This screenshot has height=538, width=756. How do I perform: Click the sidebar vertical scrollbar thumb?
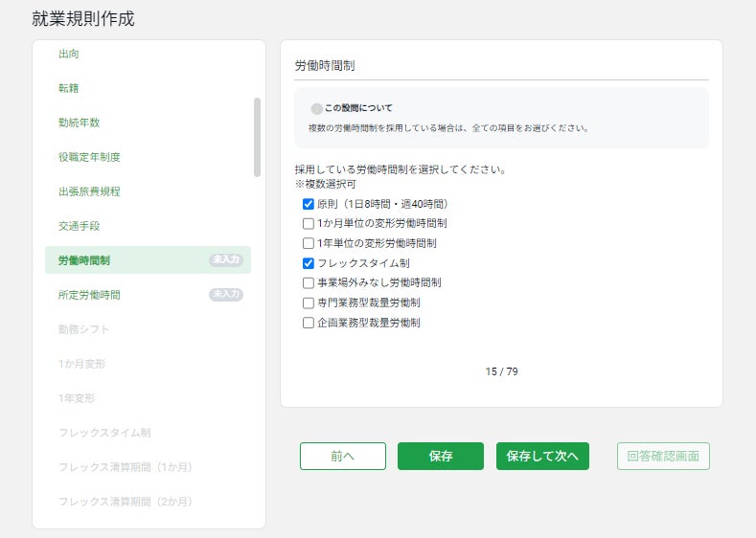coord(257,137)
